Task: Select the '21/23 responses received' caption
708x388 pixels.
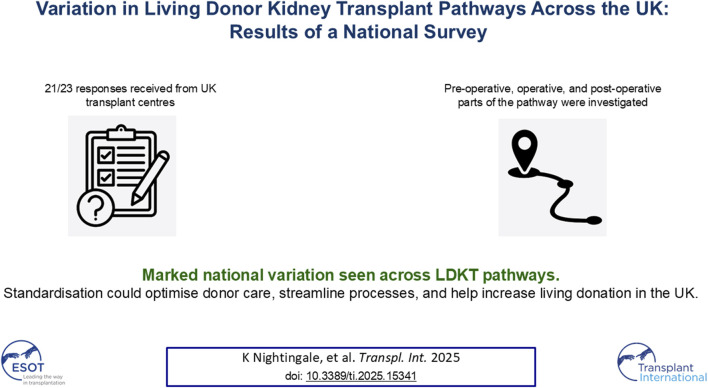Action: click(x=130, y=95)
